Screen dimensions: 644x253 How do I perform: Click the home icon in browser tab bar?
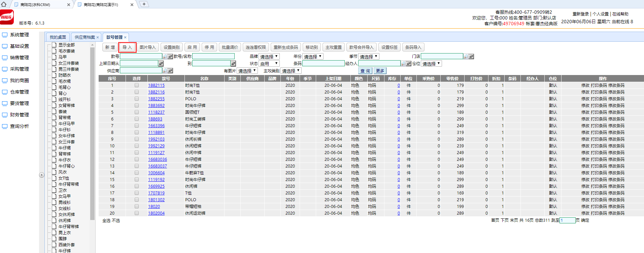pyautogui.click(x=4, y=4)
